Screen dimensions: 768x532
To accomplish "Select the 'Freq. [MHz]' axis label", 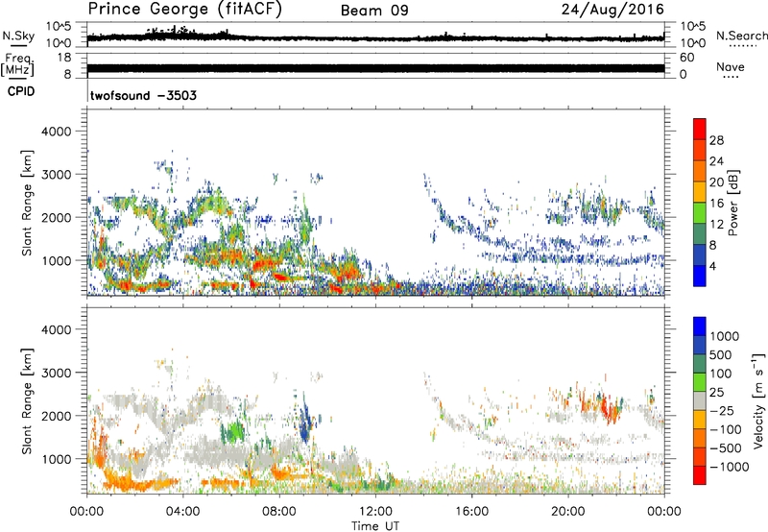I will (x=17, y=65).
